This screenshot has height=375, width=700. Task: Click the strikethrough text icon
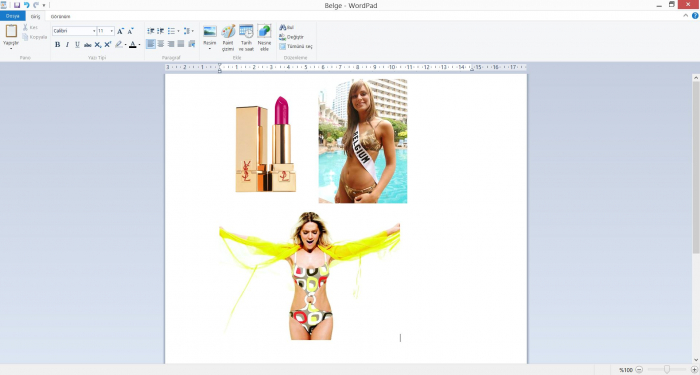tap(88, 45)
